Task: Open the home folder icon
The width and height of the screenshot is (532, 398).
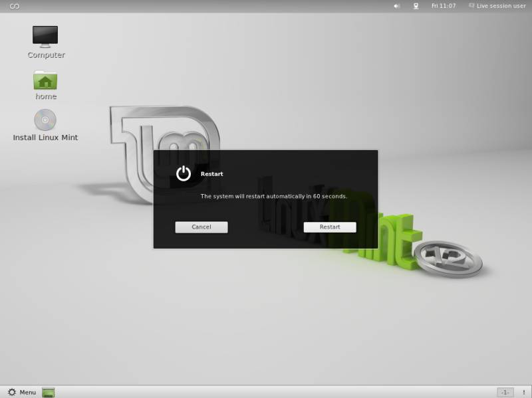Action: (x=45, y=85)
